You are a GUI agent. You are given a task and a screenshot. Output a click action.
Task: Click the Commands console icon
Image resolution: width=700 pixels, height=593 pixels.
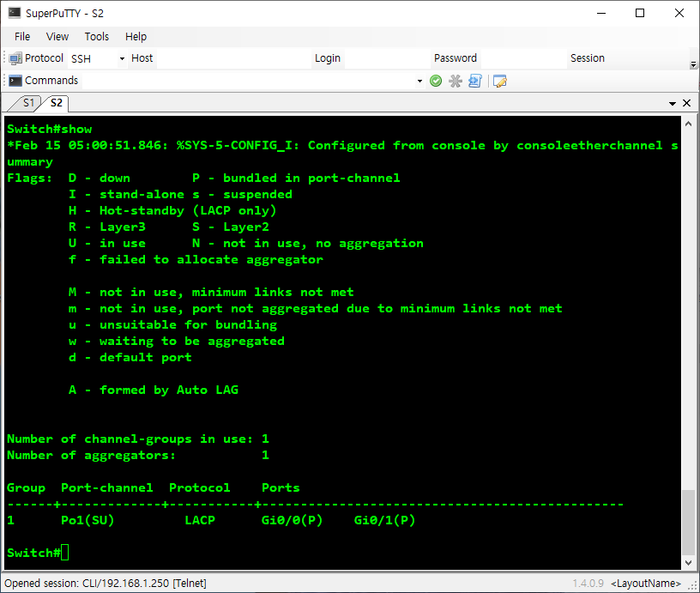15,81
